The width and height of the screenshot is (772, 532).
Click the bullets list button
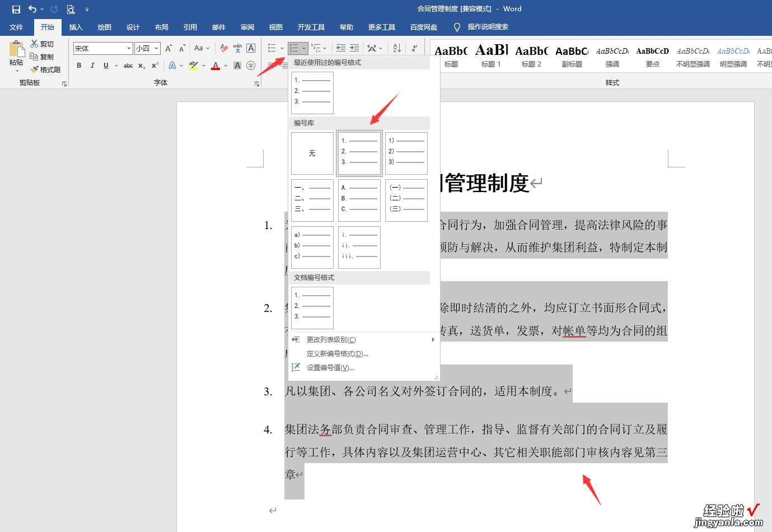coord(272,48)
